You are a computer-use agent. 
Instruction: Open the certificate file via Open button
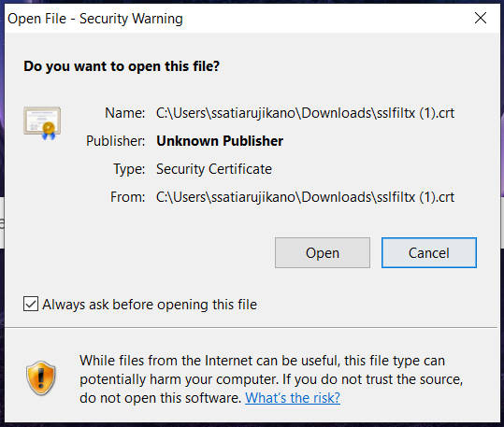pos(323,253)
